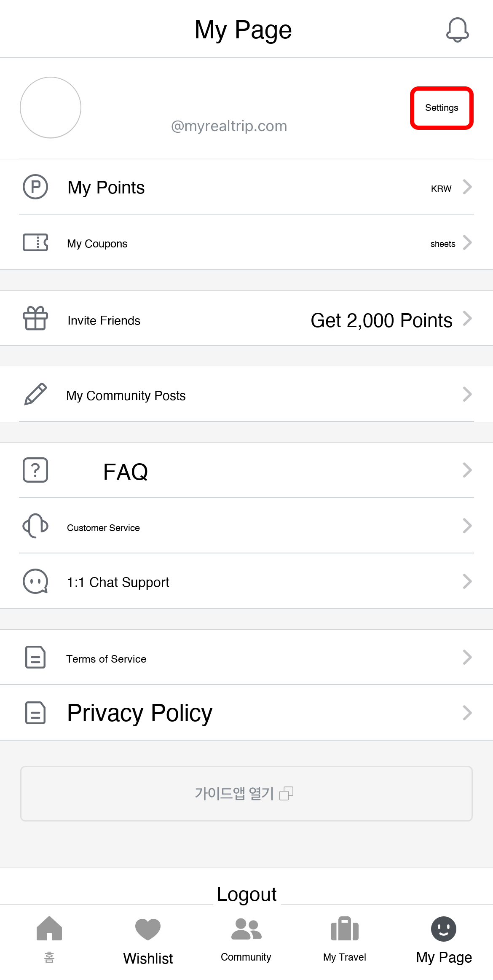Tap the profile avatar circle

(51, 107)
